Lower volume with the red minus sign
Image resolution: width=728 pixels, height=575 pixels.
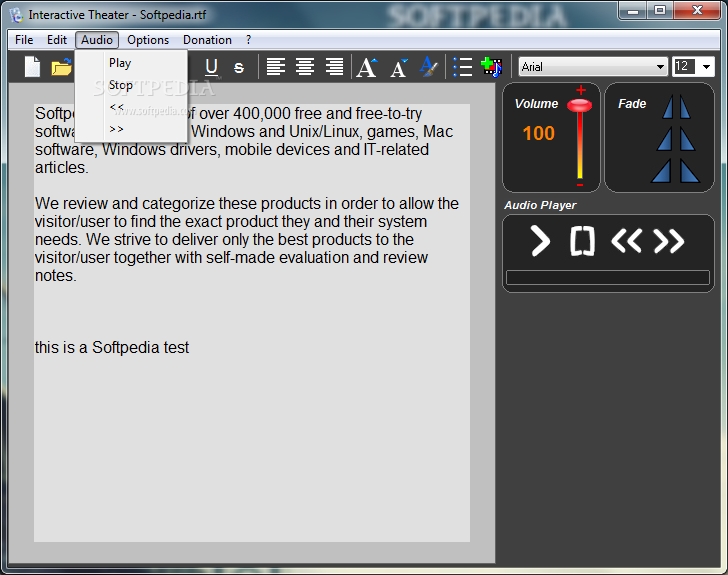580,185
